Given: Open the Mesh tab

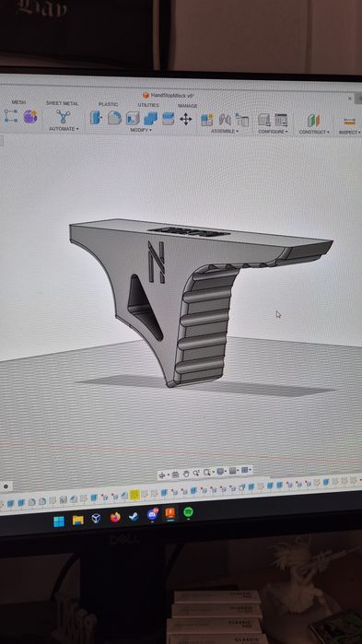Looking at the screenshot, I should [x=18, y=102].
